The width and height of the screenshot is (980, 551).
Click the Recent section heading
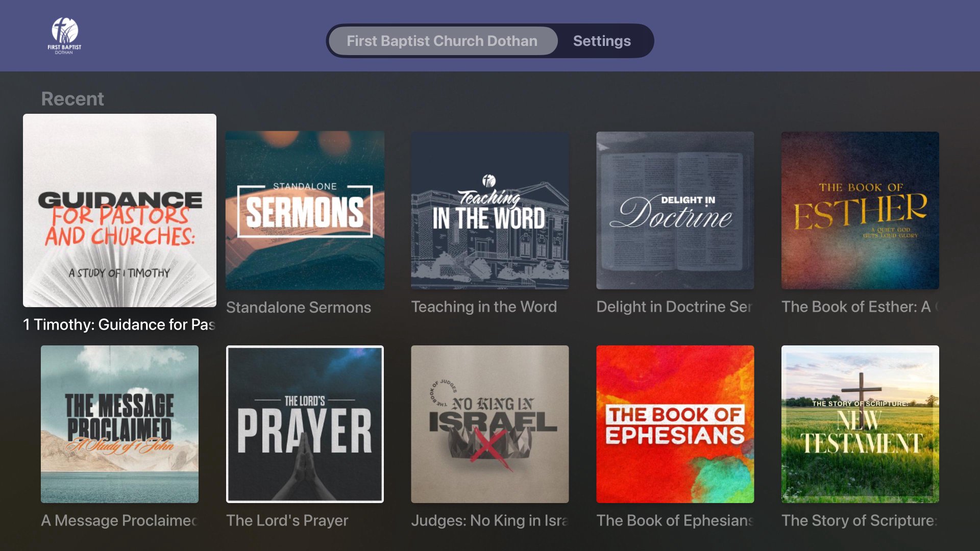[x=72, y=98]
